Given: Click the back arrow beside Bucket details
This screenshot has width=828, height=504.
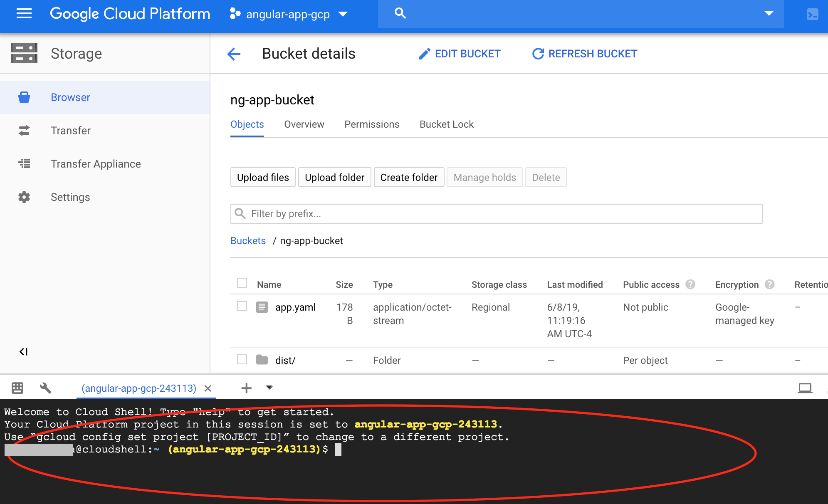Looking at the screenshot, I should click(234, 54).
